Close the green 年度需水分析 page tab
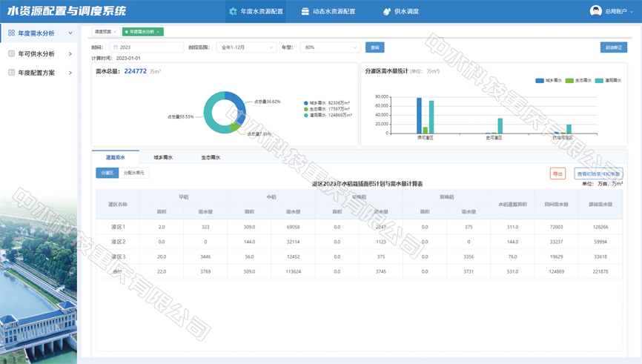This screenshot has height=364, width=642. (158, 32)
